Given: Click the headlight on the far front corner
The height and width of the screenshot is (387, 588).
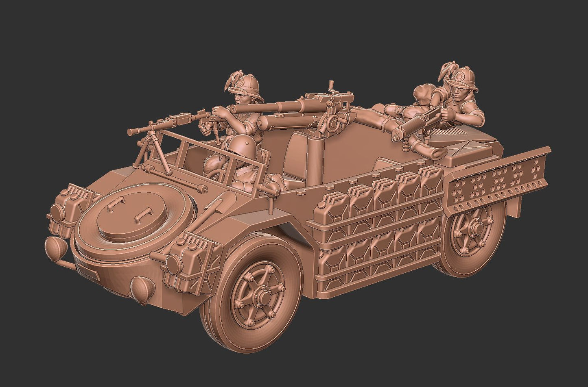Looking at the screenshot, I should click(52, 246).
